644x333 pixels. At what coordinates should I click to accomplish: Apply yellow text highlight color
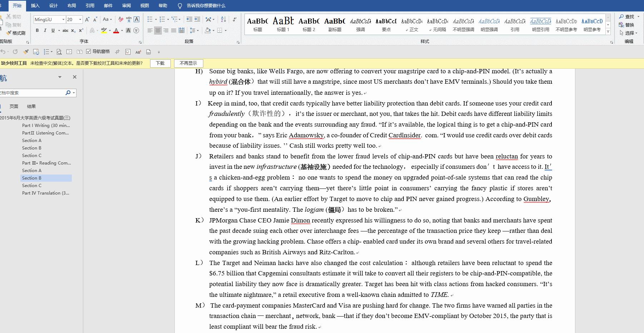(x=104, y=31)
